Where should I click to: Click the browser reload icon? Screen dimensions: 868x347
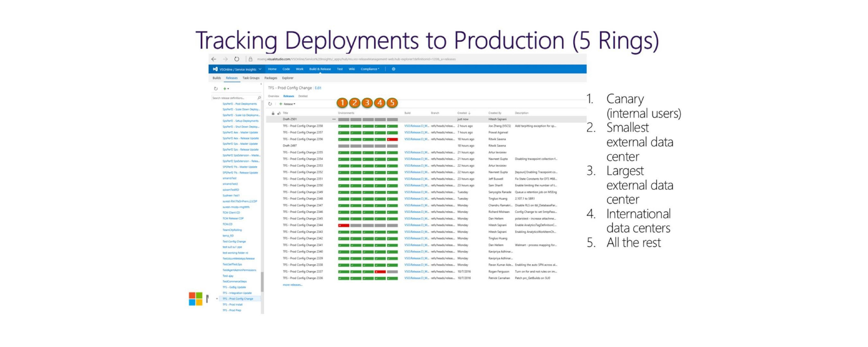pyautogui.click(x=237, y=59)
